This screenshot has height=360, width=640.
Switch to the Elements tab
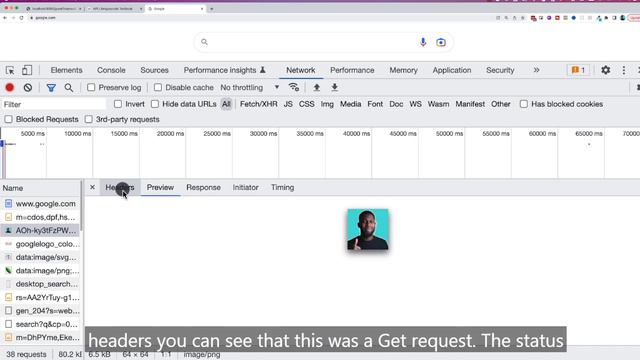click(x=67, y=70)
